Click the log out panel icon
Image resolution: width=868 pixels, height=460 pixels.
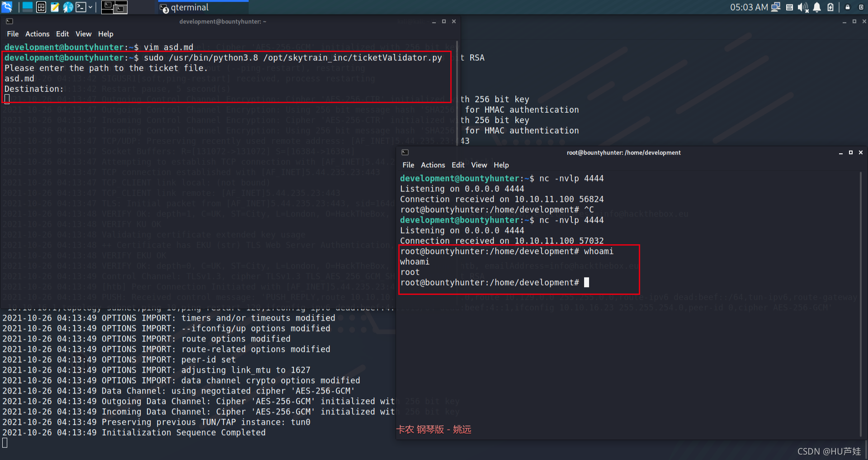pyautogui.click(x=861, y=7)
